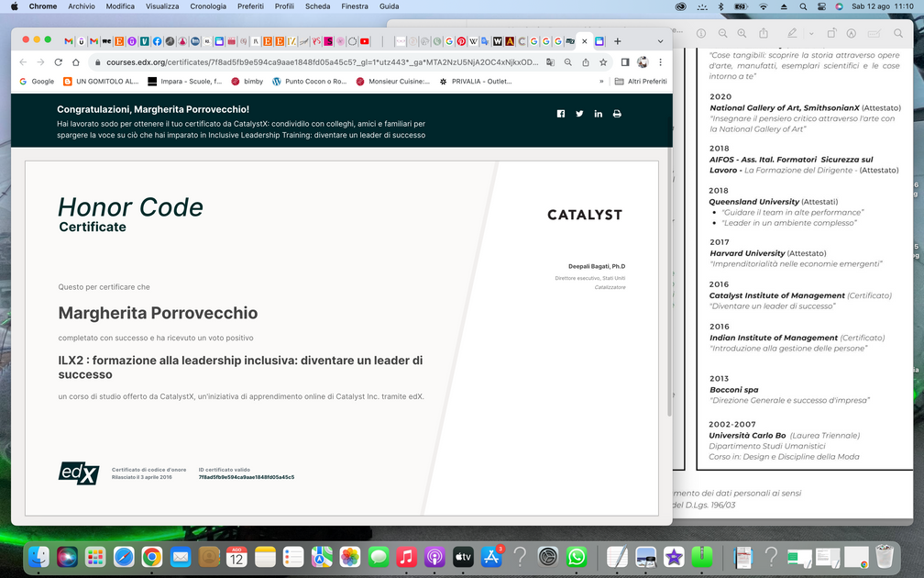924x578 pixels.
Task: Translate this page icon in address bar
Action: point(550,62)
